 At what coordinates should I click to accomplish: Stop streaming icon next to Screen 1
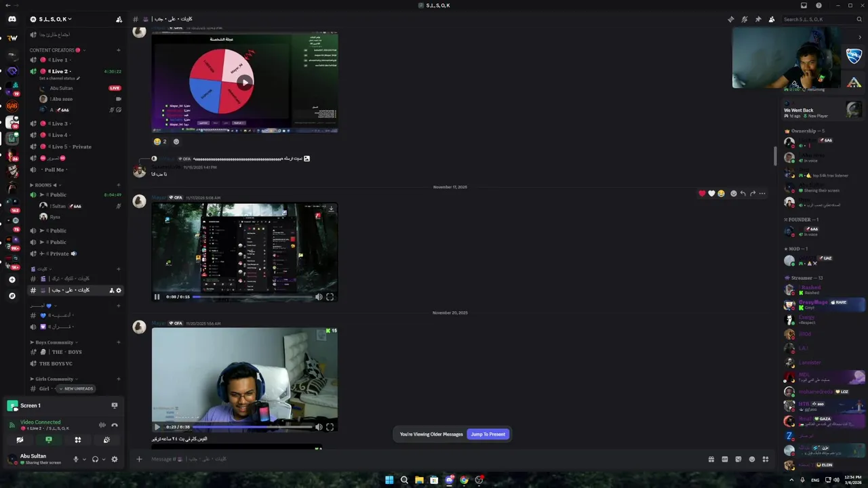pos(115,405)
